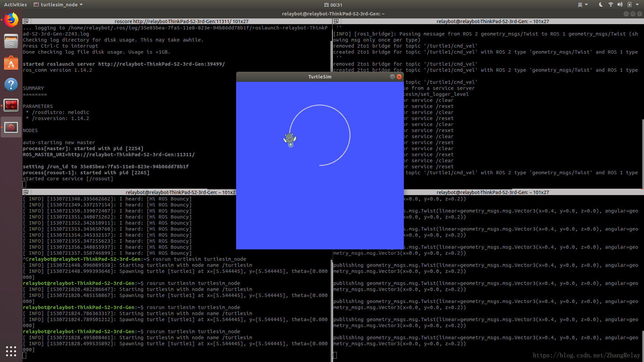Minimize the TurtleSim window
This screenshot has height=362, width=644.
(392, 76)
